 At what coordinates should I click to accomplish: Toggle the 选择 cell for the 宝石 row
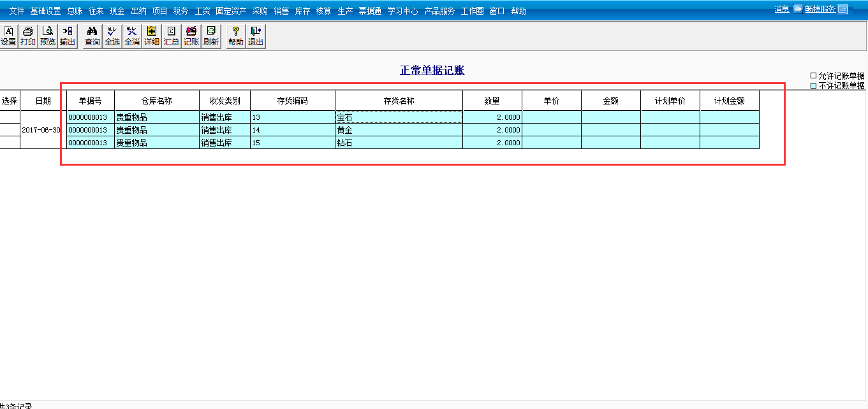click(x=10, y=117)
